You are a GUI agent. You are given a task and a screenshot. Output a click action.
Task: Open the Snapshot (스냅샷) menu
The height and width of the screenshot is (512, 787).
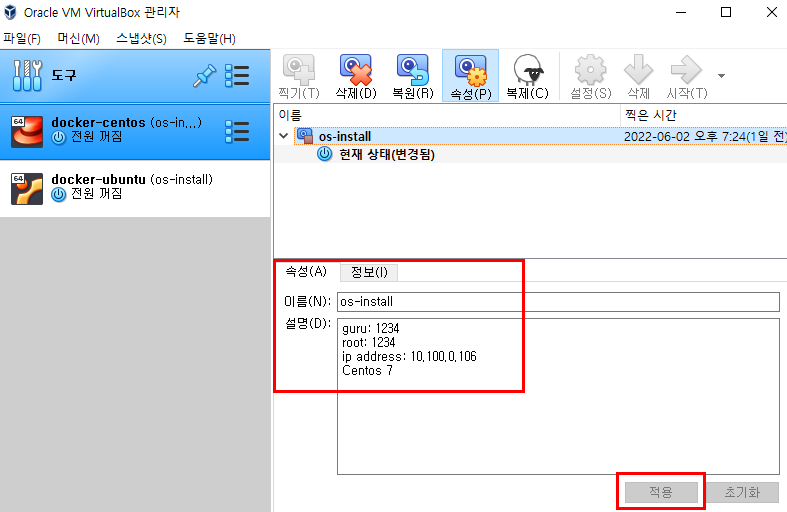142,39
